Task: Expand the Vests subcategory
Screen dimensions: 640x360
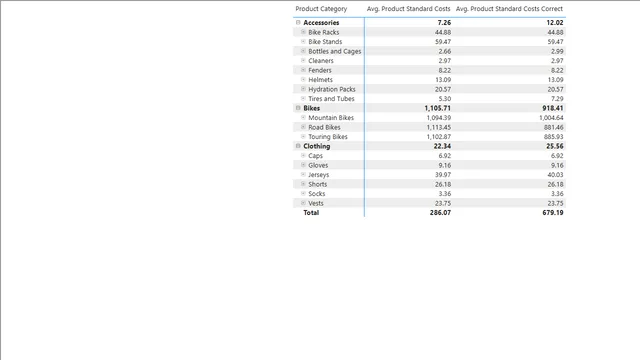Action: click(303, 203)
